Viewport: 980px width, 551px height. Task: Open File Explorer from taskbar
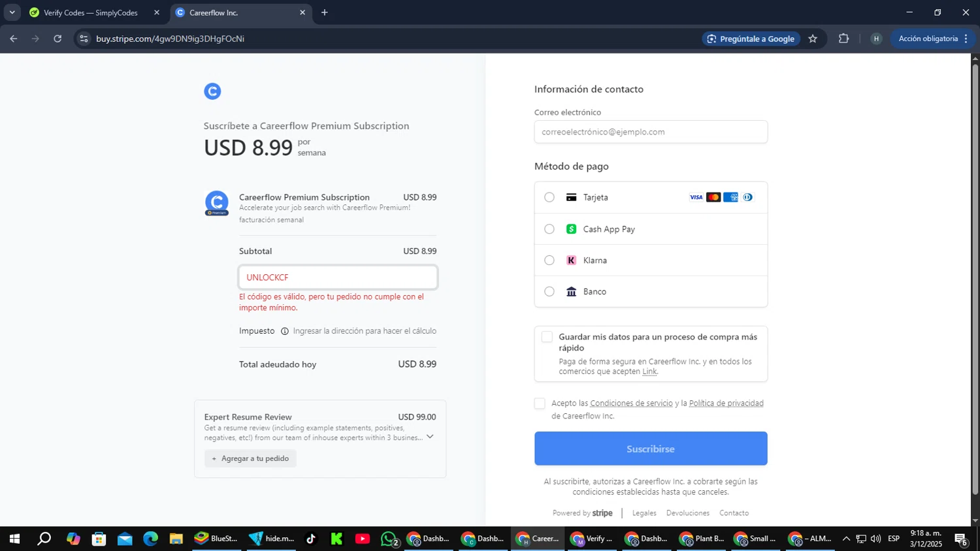point(176,539)
